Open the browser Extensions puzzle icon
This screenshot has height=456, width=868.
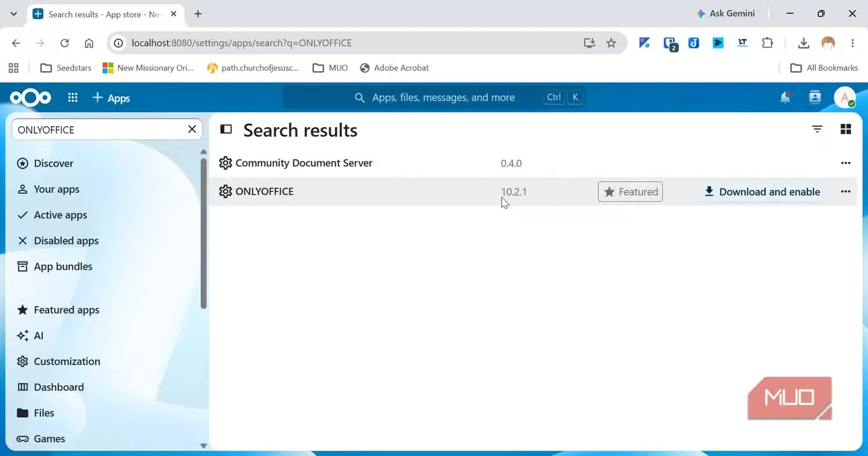coord(767,43)
